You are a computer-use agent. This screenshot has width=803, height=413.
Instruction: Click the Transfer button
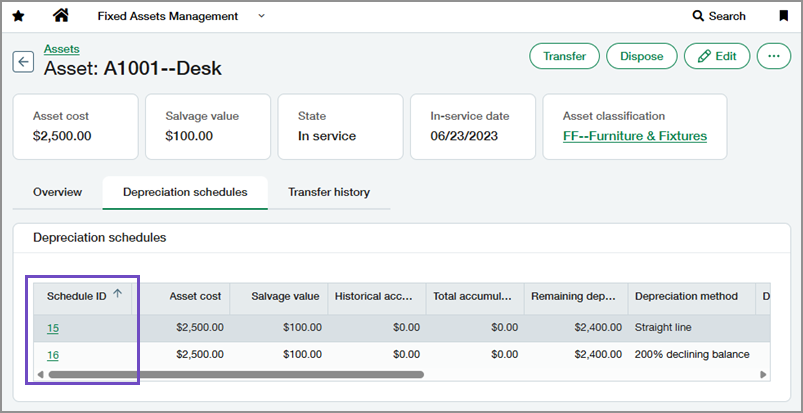(564, 56)
